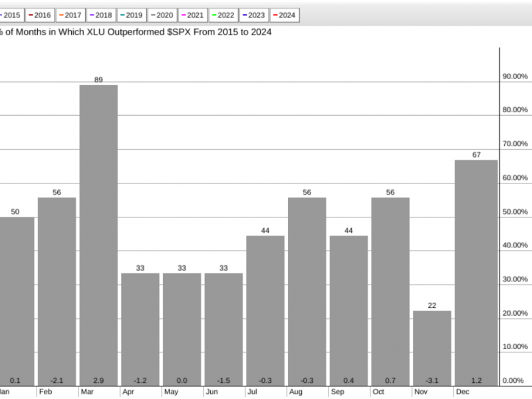Image resolution: width=532 pixels, height=399 pixels.
Task: Toggle the 2020 year series
Action: pos(162,15)
